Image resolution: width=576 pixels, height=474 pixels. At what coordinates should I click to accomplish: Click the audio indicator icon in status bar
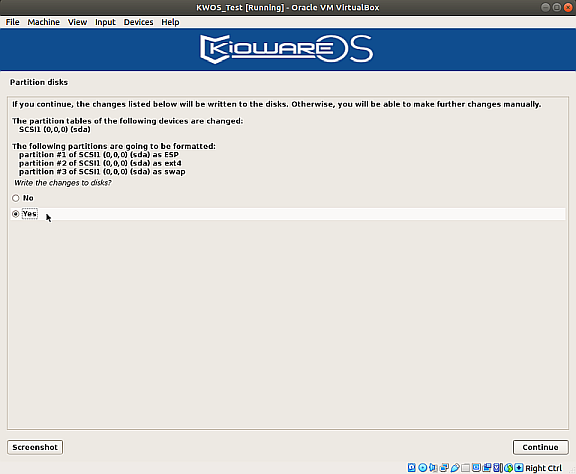click(x=433, y=467)
